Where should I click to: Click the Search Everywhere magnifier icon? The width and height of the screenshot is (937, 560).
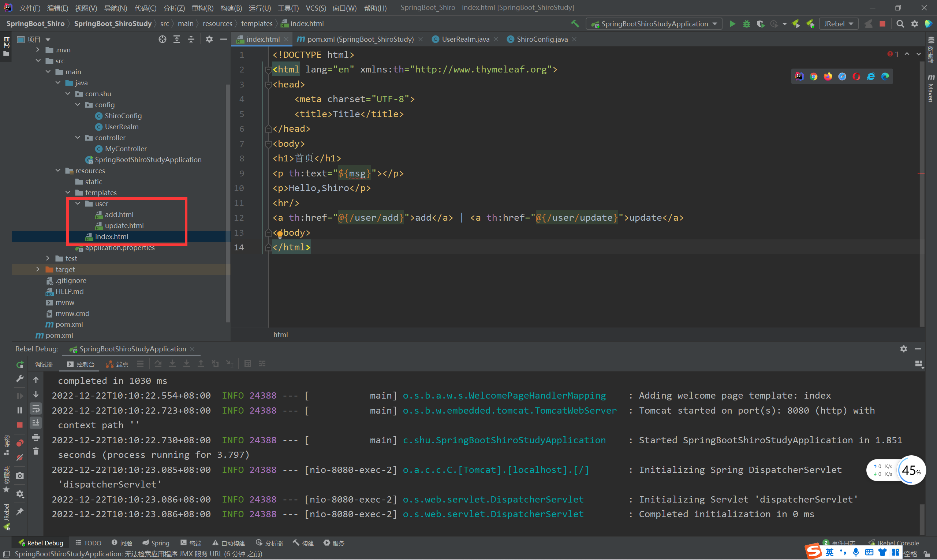(900, 24)
